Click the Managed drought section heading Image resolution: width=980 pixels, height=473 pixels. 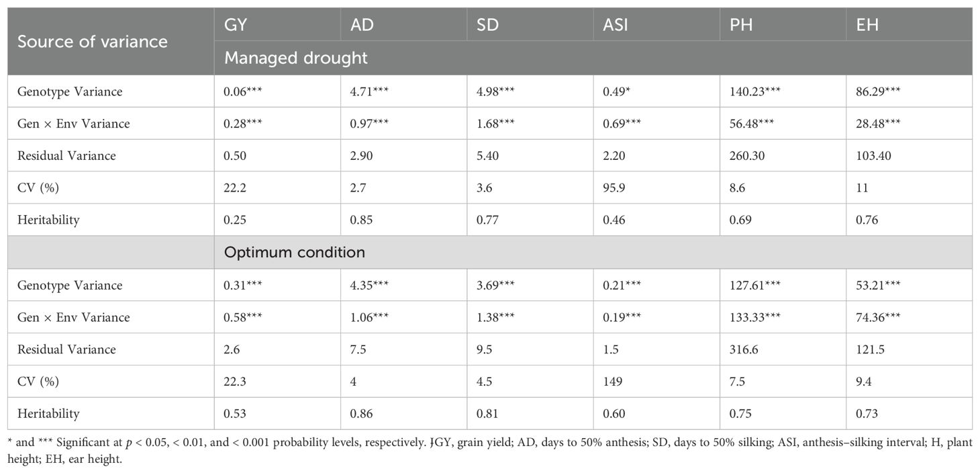296,58
